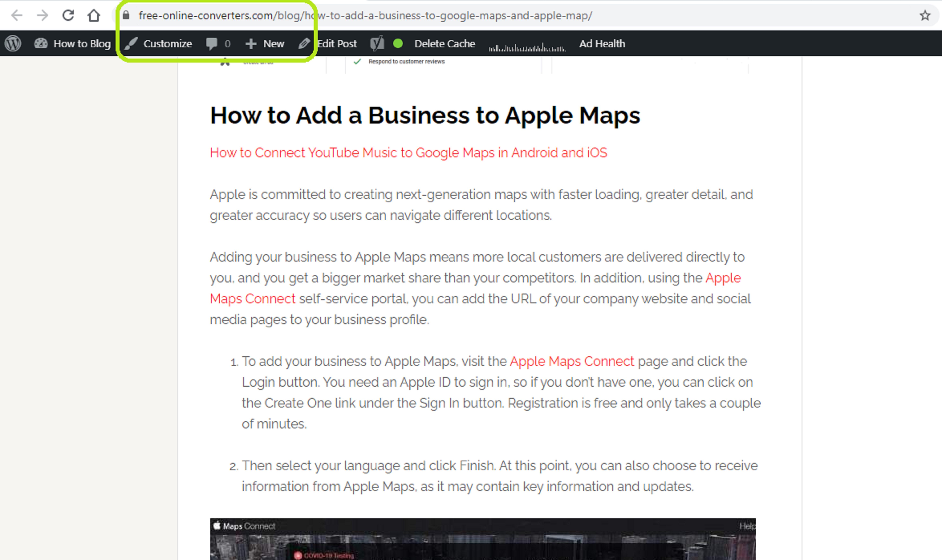Go back with the browser back arrow

coord(17,15)
